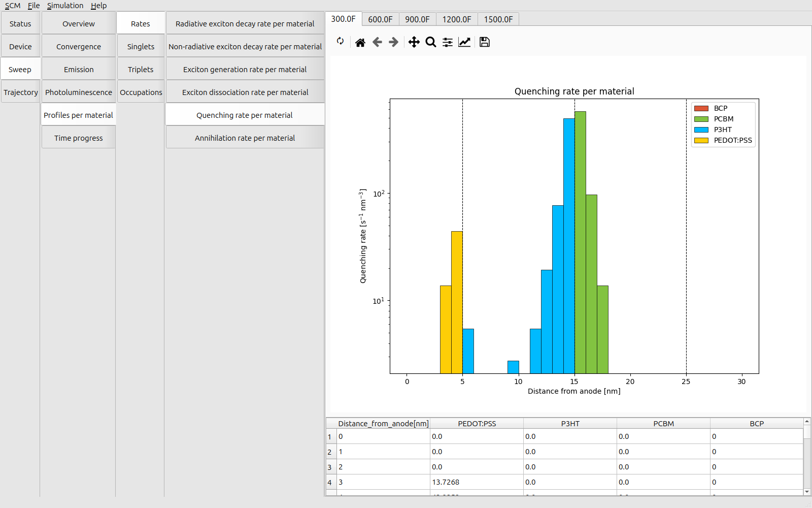Activate the Pan axes tool
812x508 pixels.
click(414, 42)
